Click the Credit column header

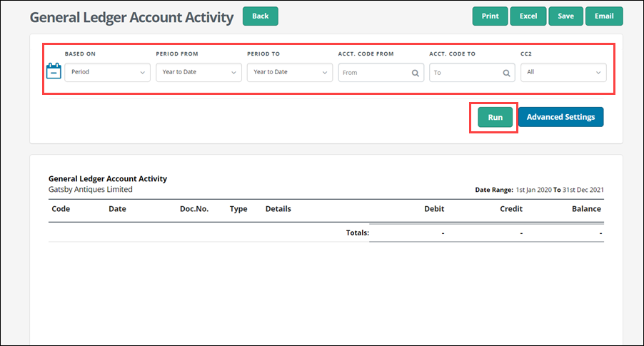click(x=511, y=209)
